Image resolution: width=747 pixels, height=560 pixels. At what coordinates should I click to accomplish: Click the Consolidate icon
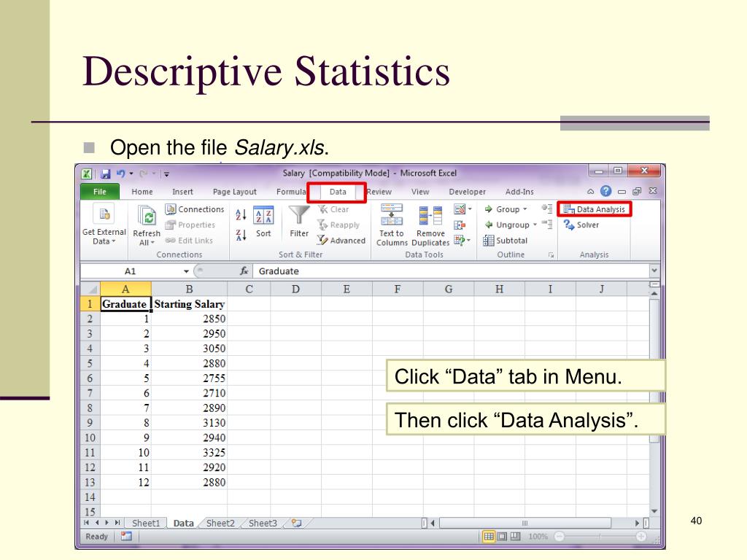pos(460,225)
